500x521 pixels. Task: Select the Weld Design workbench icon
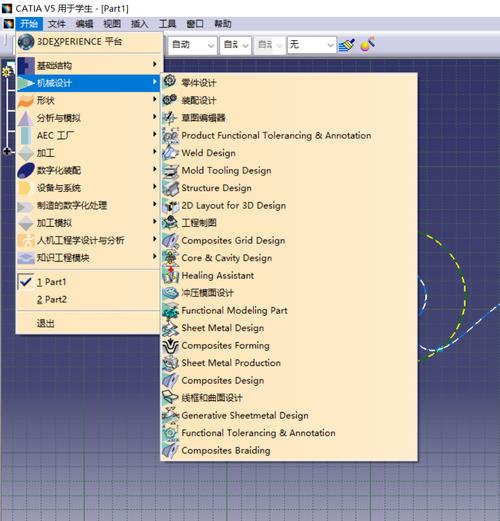(170, 153)
